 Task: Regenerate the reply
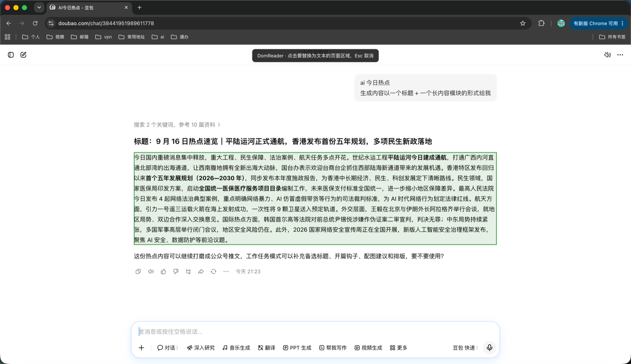point(213,271)
